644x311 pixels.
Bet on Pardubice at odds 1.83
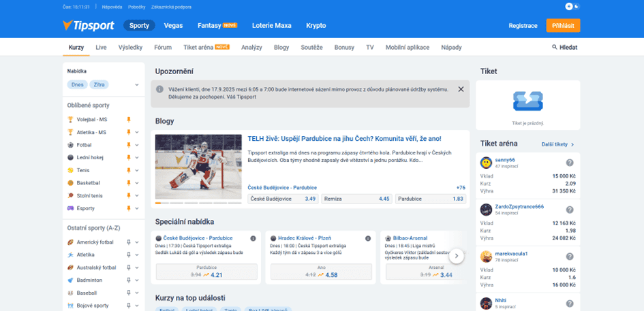click(431, 199)
